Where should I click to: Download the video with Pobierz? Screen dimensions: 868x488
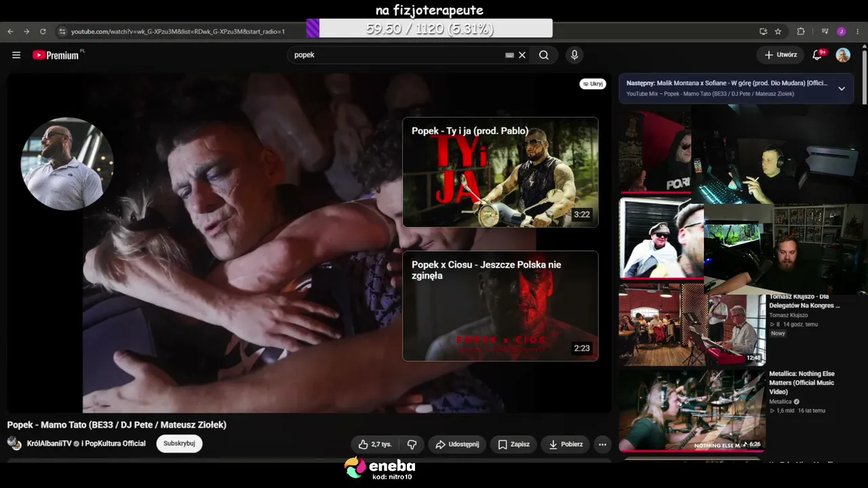[x=566, y=445]
